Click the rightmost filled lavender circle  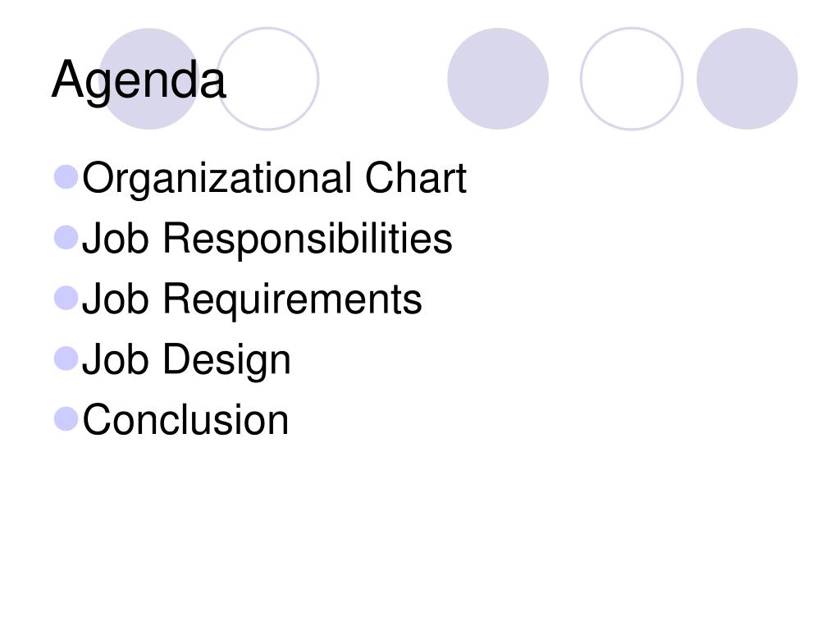[746, 79]
